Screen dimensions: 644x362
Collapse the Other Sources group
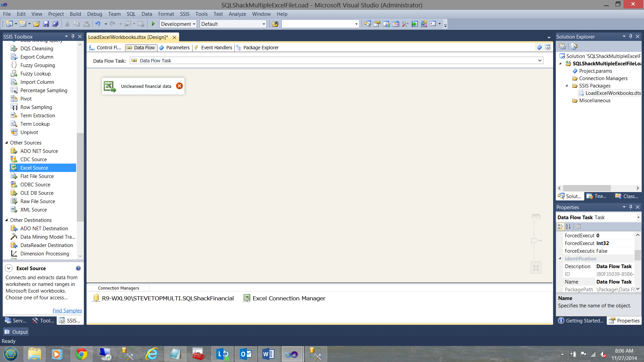coord(6,142)
